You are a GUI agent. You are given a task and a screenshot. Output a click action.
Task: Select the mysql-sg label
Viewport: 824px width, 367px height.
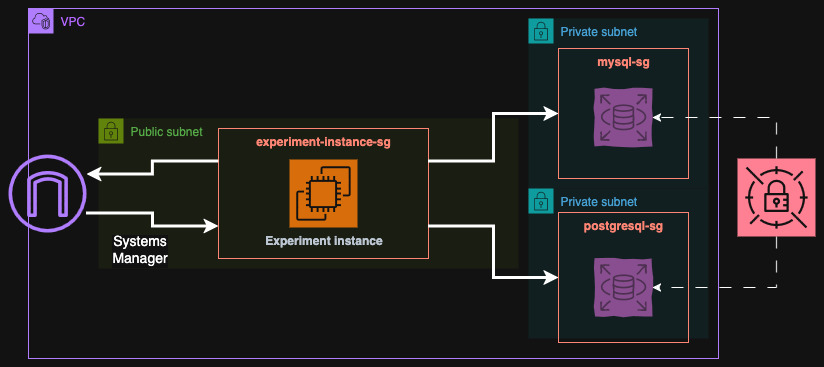pyautogui.click(x=623, y=62)
